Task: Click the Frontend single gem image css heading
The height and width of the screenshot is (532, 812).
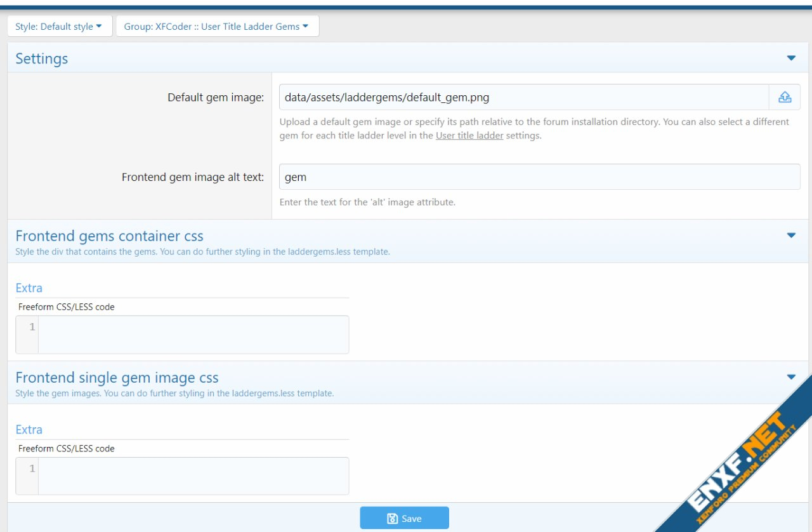Action: (x=117, y=378)
